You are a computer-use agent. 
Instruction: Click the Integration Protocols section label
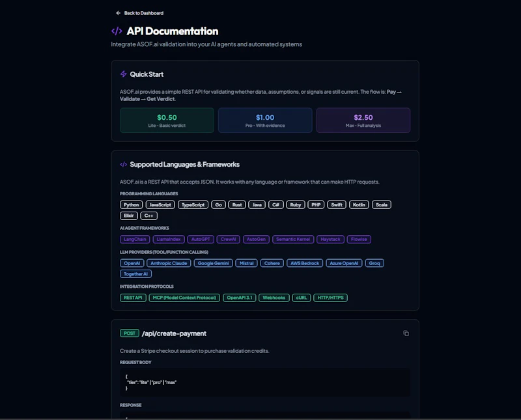coord(147,287)
